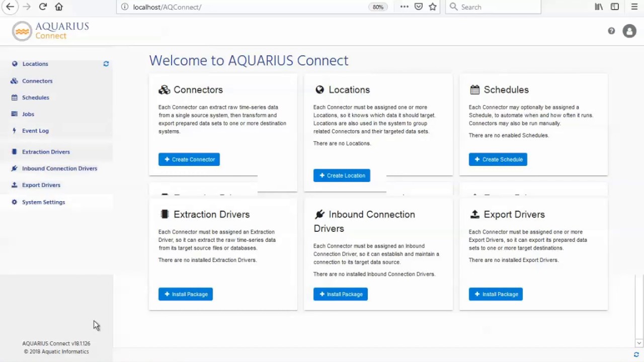The width and height of the screenshot is (644, 362).
Task: Click the Create Location button
Action: [x=342, y=175]
